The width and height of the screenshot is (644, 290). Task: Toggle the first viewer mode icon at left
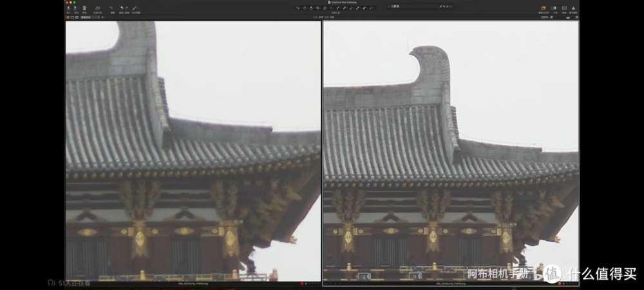pos(68,17)
